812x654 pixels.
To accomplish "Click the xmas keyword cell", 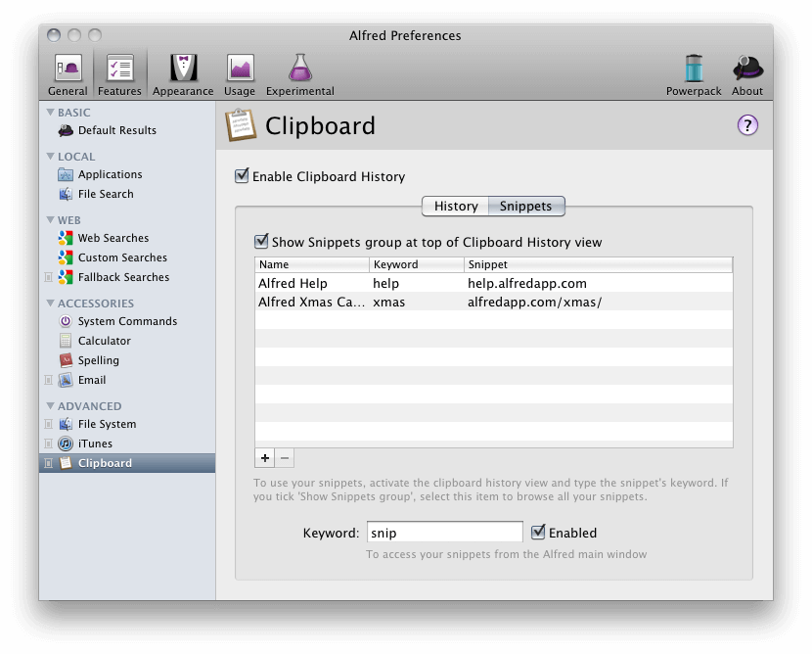I will (389, 303).
